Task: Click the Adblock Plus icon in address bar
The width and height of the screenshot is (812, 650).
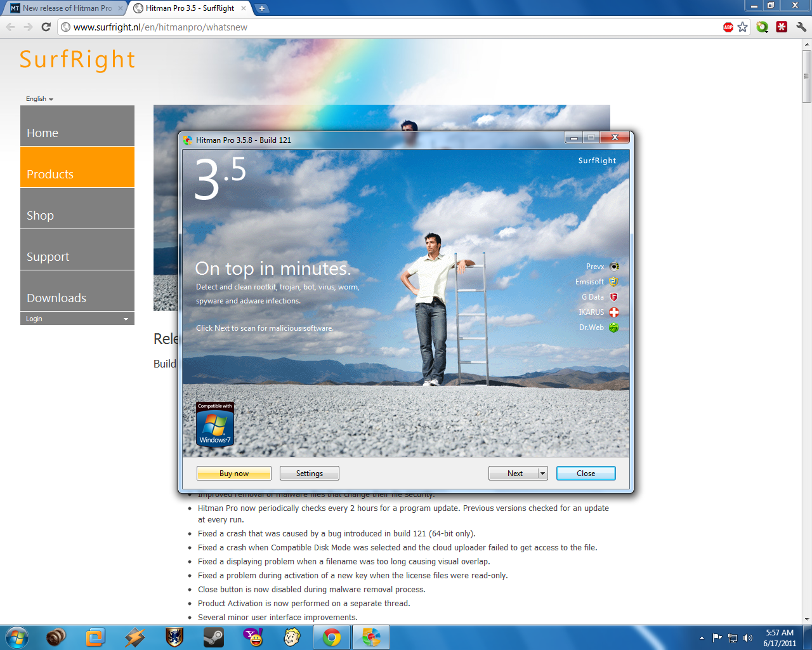Action: 728,27
